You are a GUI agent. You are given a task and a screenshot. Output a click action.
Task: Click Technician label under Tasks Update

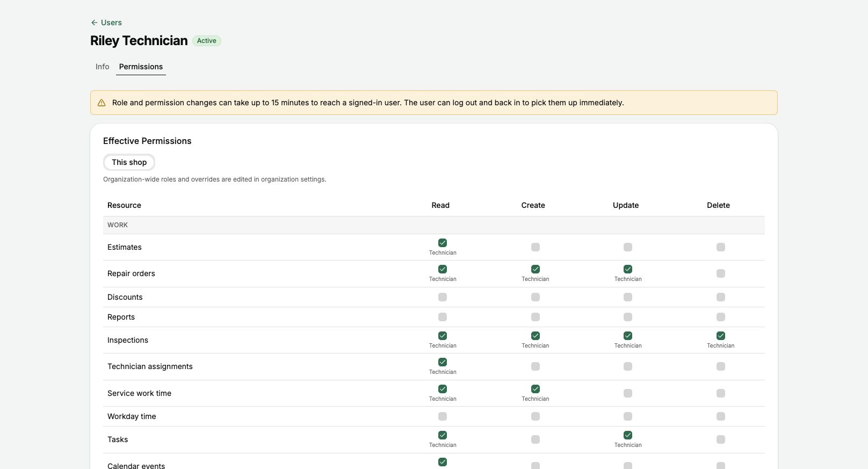pos(628,445)
